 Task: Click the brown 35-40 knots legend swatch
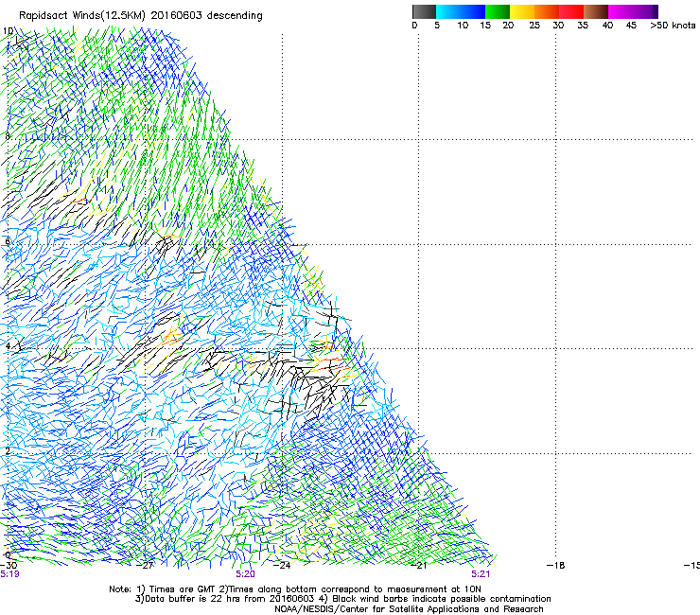tap(596, 11)
